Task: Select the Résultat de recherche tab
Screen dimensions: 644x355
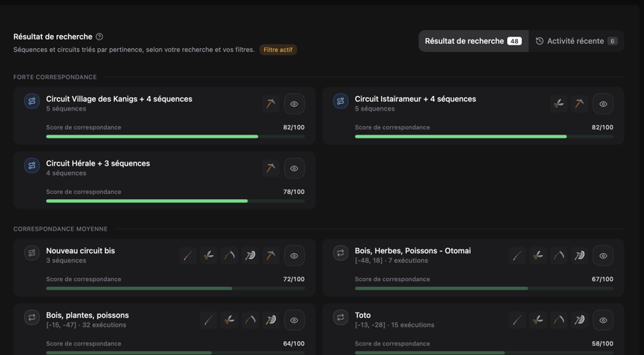Action: 473,41
